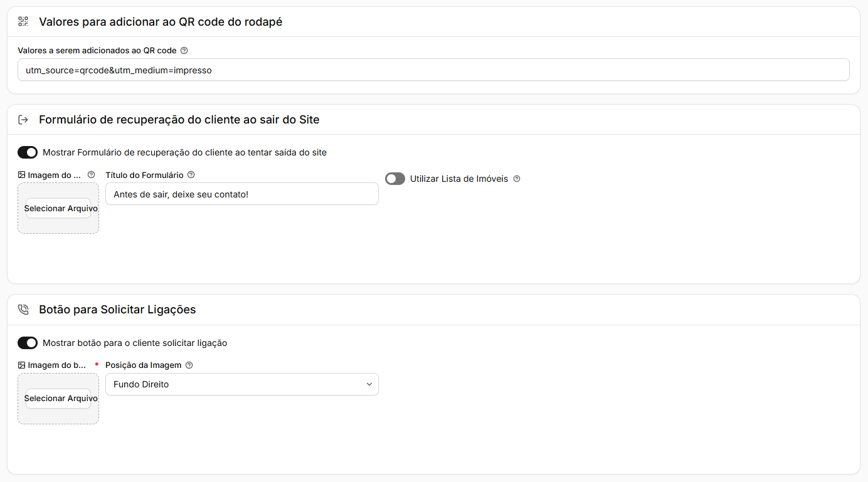Click help icon beside Utilizar Lista de Imóveis
This screenshot has width=868, height=482.
pos(517,179)
